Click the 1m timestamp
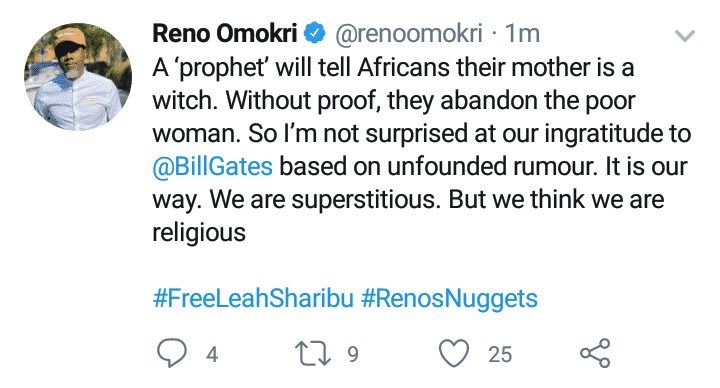Screen dimensions: 720x388 [x=522, y=34]
